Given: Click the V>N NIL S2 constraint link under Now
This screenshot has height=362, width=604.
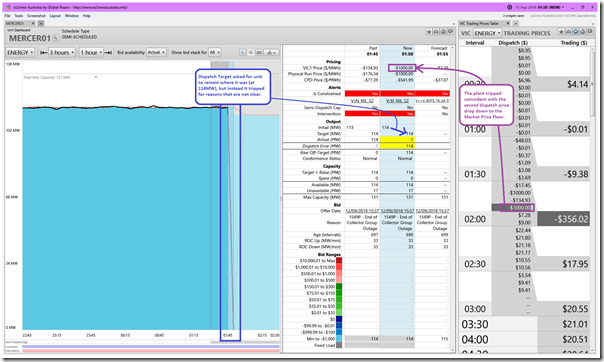Looking at the screenshot, I should coord(397,101).
